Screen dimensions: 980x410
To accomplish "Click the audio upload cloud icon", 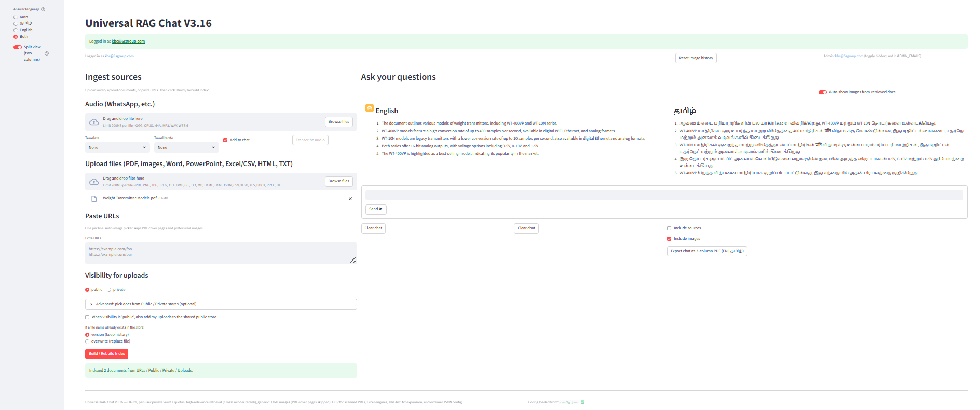I will point(94,122).
